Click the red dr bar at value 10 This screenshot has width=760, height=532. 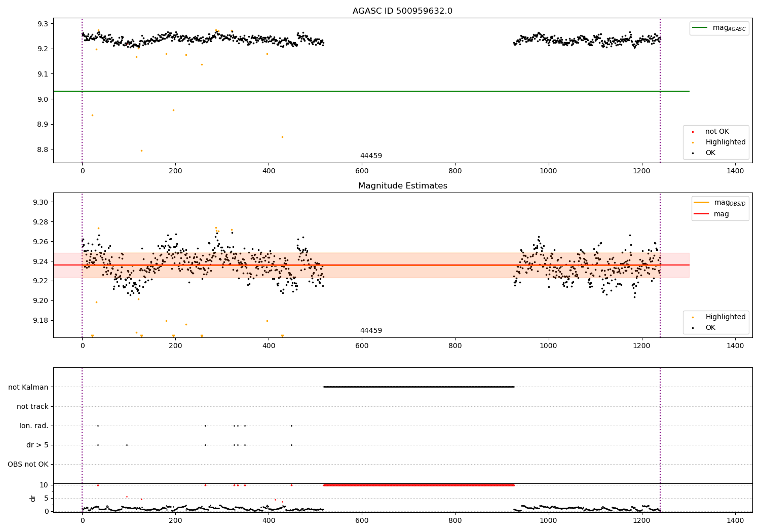click(419, 485)
